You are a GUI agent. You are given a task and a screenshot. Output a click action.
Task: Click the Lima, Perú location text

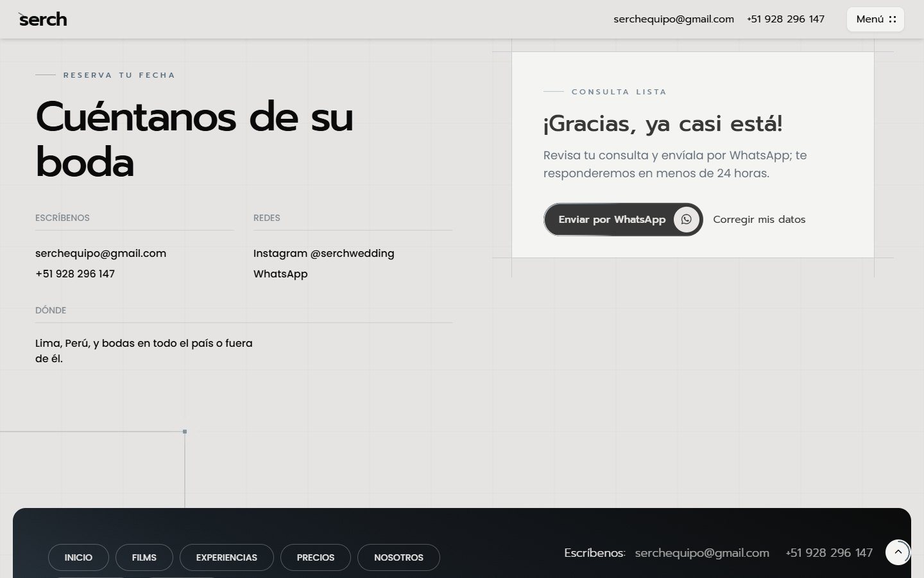click(144, 351)
